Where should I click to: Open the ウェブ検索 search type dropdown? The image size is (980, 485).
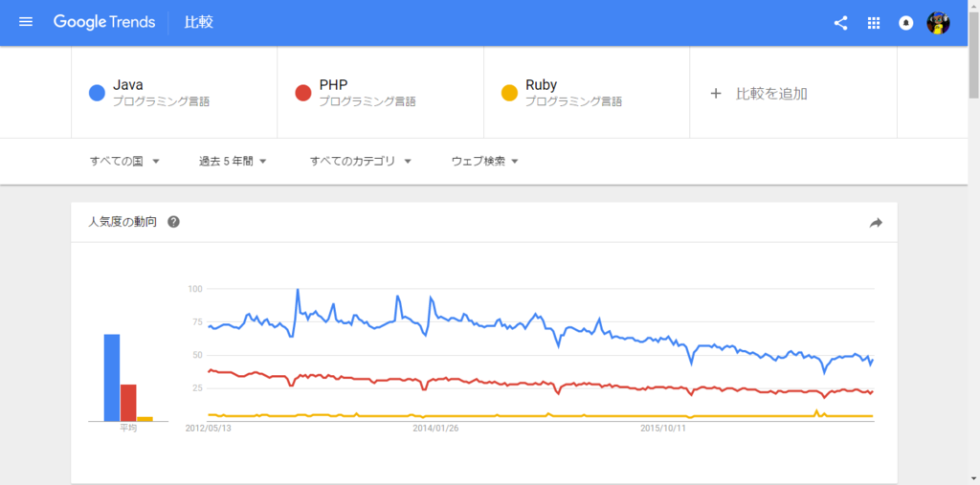click(x=485, y=162)
